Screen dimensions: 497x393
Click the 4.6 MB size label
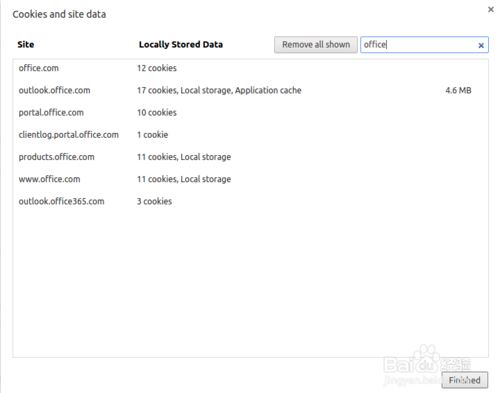pyautogui.click(x=458, y=90)
